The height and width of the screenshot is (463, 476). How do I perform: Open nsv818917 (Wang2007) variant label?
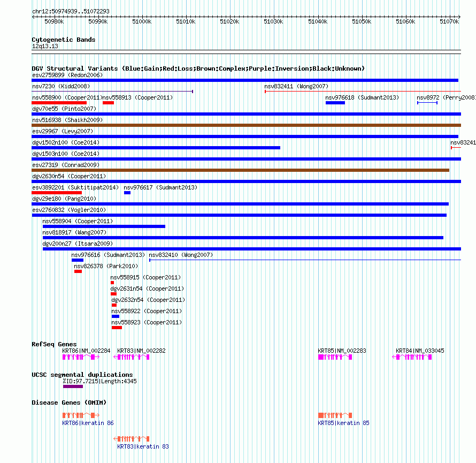pyautogui.click(x=74, y=232)
